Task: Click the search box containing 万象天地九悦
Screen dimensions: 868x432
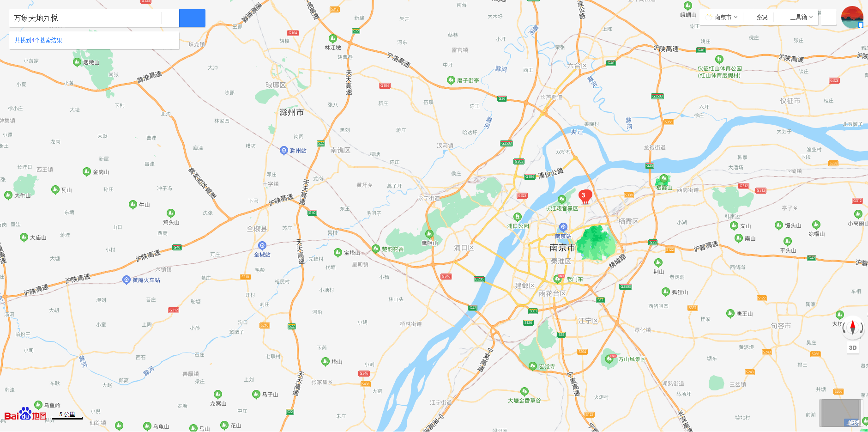Action: click(x=85, y=18)
